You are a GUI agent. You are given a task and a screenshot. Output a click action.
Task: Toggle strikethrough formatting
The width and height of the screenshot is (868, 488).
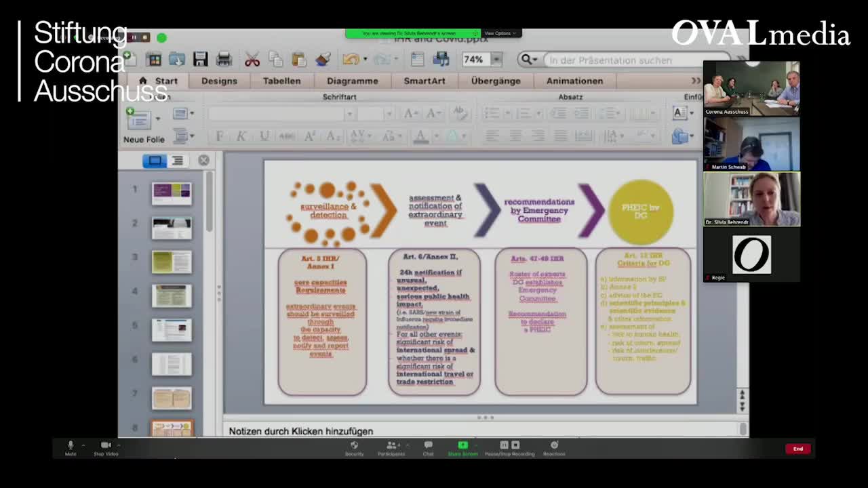pos(287,137)
